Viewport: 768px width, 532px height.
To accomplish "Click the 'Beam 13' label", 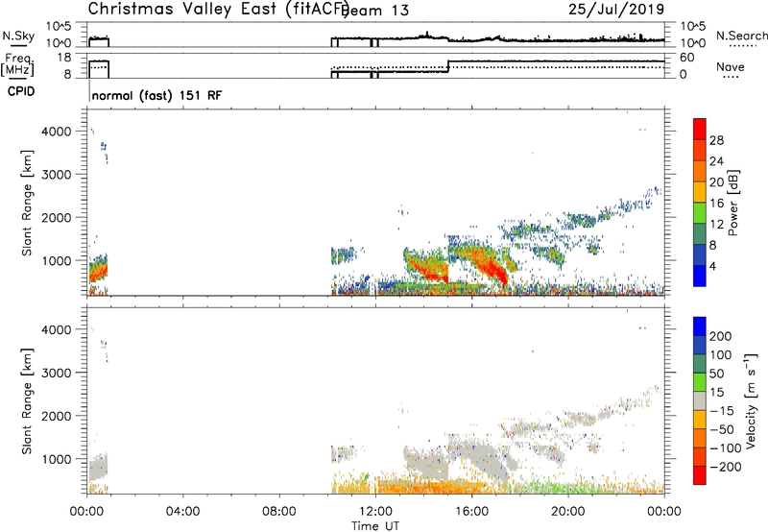I will point(376,11).
